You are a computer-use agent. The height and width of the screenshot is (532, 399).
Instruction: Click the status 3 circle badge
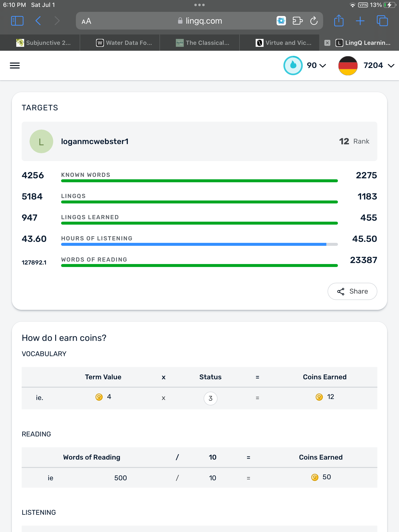211,398
